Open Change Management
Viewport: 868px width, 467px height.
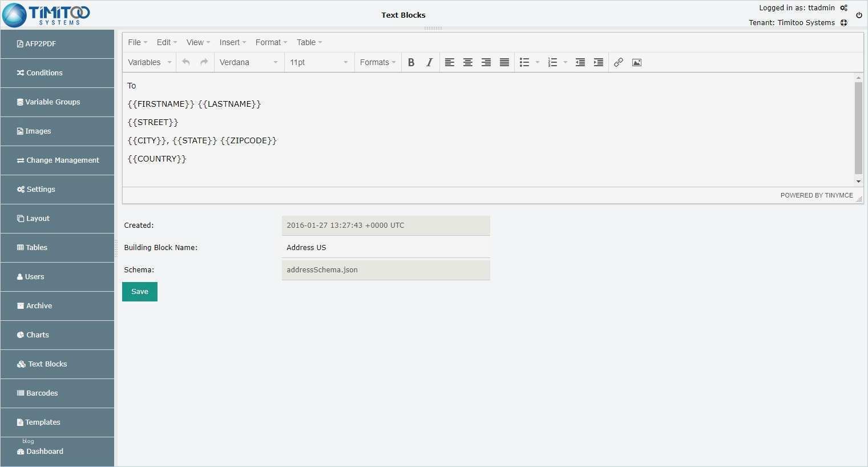point(57,160)
